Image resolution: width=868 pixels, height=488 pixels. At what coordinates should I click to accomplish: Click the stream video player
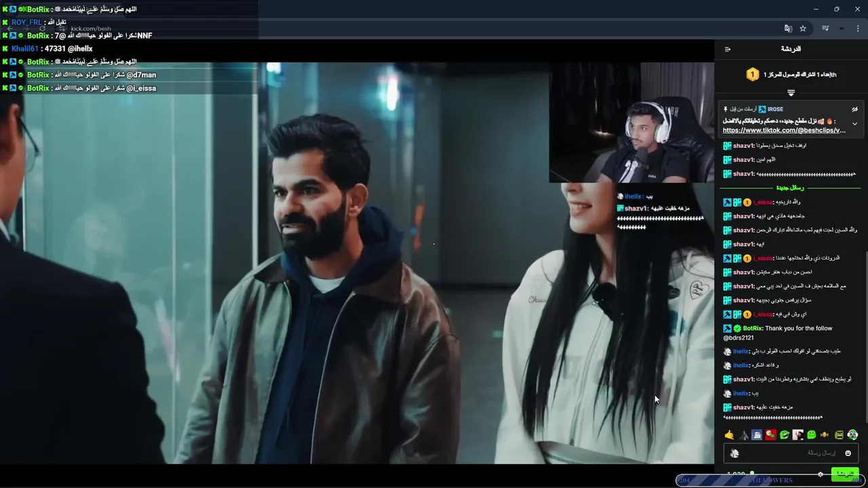tap(357, 263)
